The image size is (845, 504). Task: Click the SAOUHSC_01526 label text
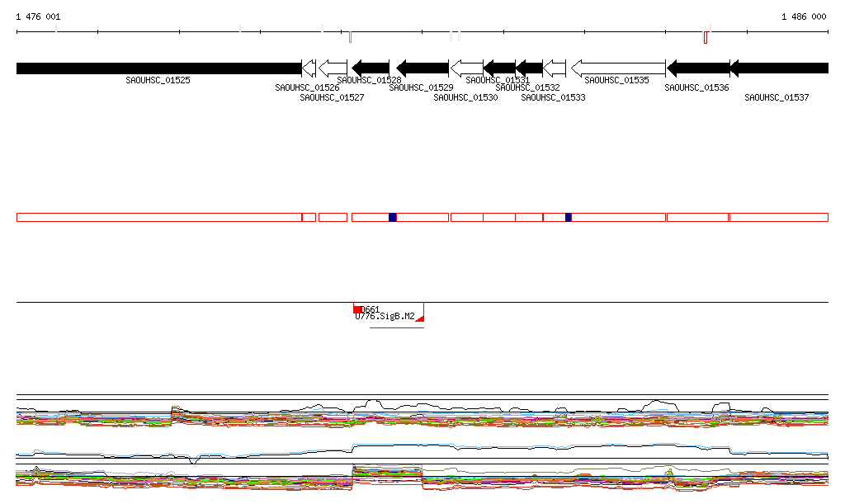[x=307, y=87]
